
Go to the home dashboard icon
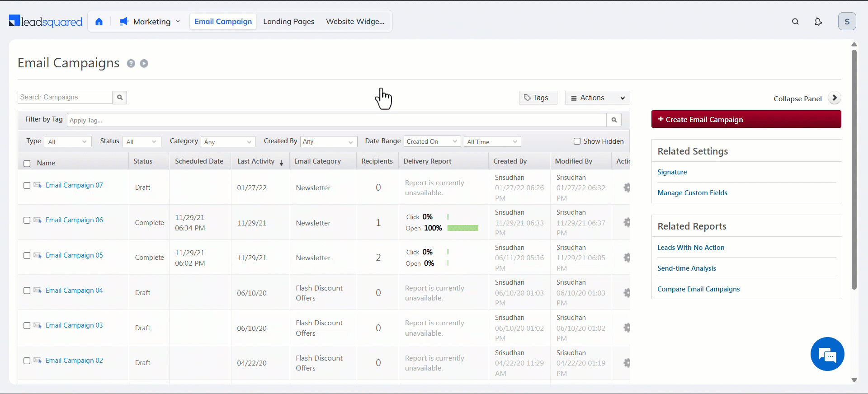point(99,22)
